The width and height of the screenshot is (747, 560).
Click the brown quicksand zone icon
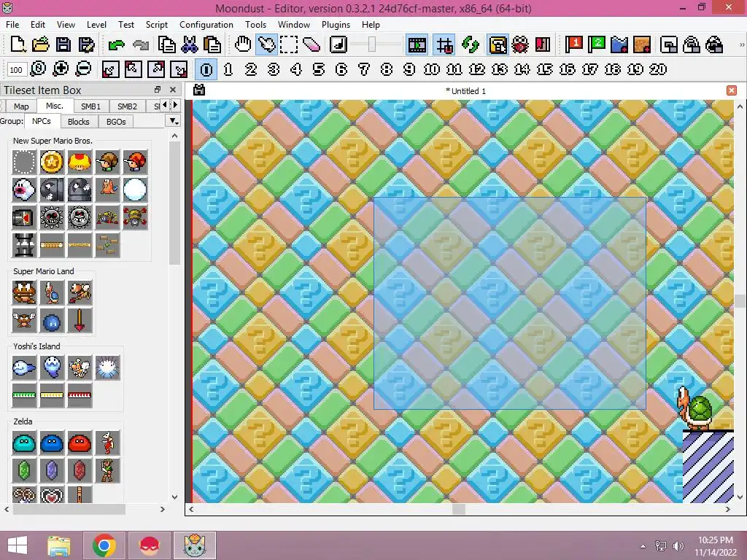[642, 44]
